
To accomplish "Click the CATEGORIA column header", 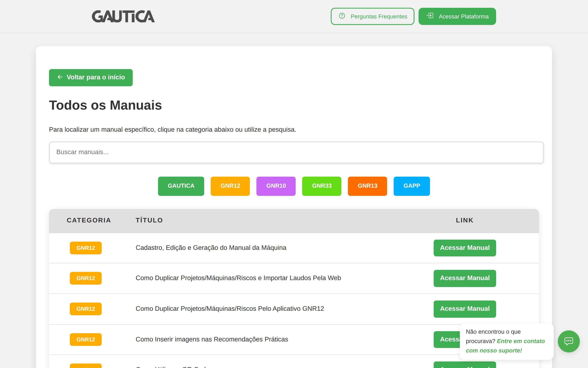I will (x=89, y=220).
